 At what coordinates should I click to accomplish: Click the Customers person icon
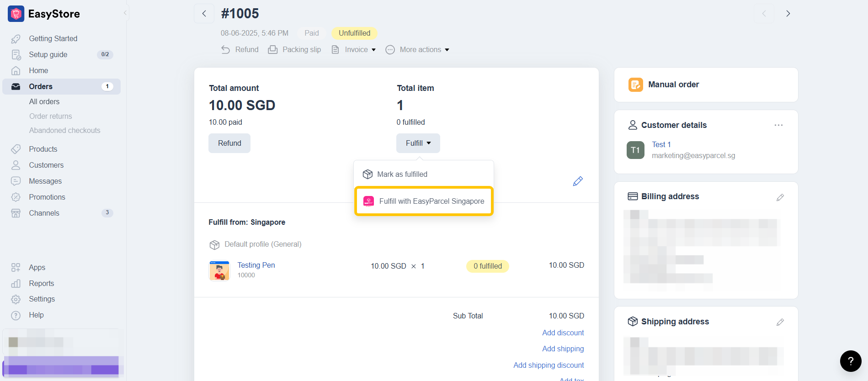pos(16,165)
